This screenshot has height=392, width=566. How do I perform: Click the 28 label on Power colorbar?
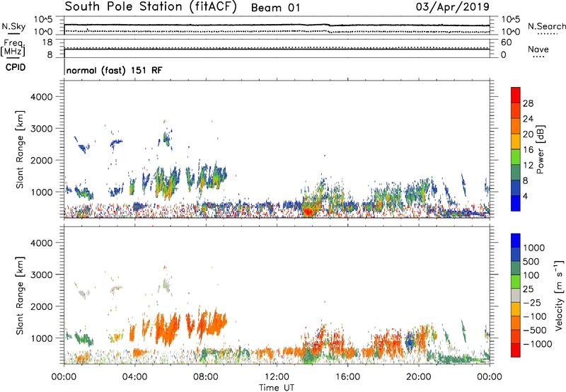(528, 103)
